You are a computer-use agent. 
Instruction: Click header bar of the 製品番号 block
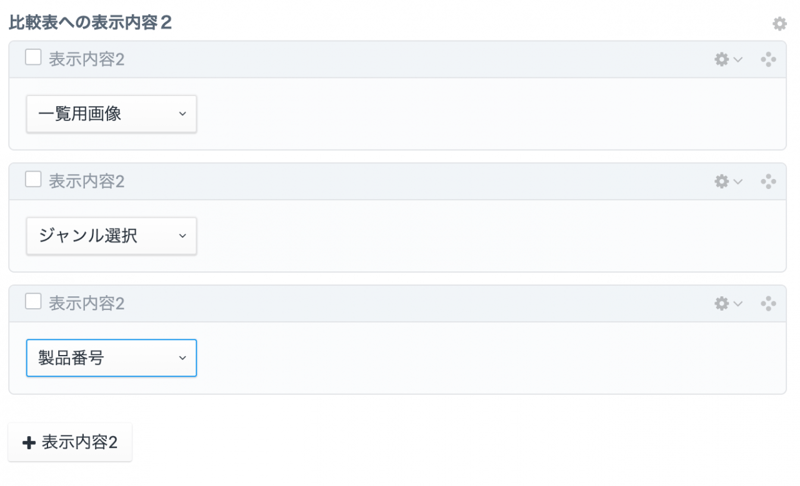coord(400,304)
